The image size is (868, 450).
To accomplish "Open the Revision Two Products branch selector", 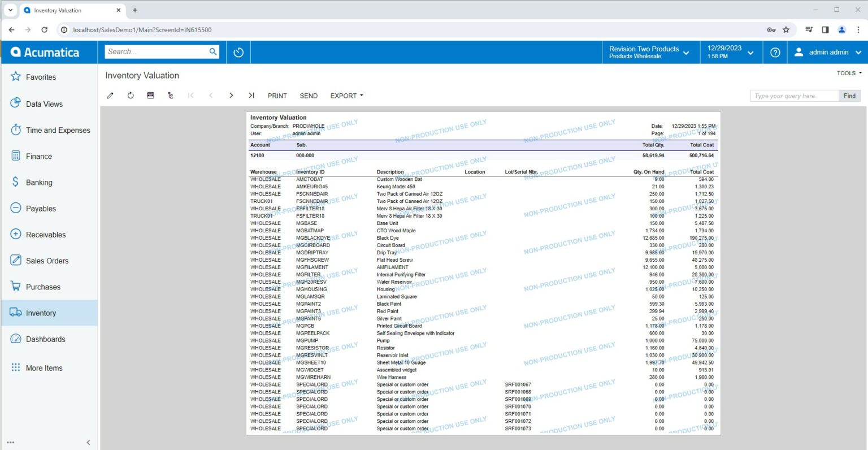I will (x=649, y=53).
